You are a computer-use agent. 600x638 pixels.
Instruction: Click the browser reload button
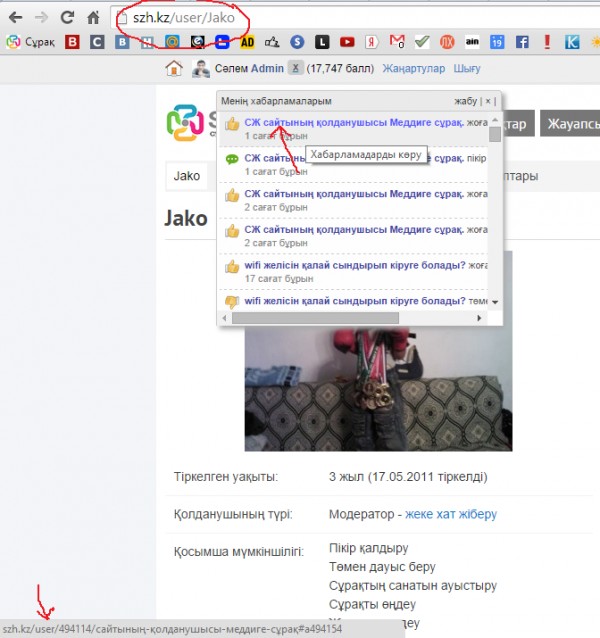[67, 17]
